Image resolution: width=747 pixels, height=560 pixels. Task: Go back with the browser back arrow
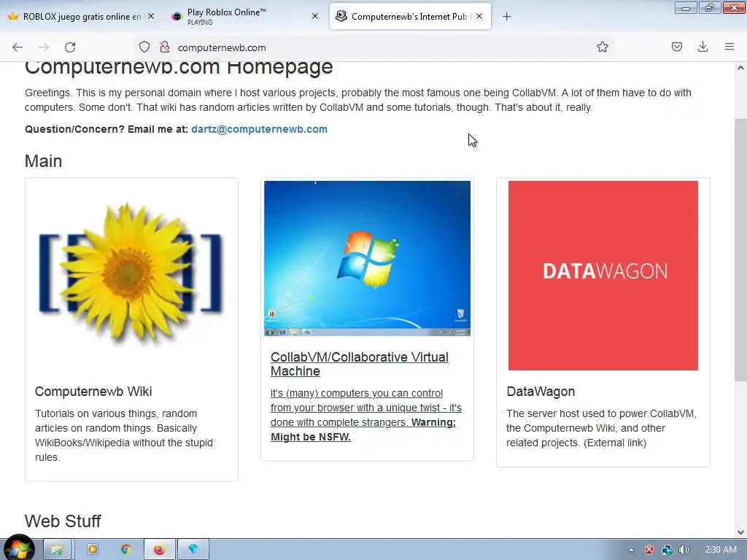tap(18, 47)
